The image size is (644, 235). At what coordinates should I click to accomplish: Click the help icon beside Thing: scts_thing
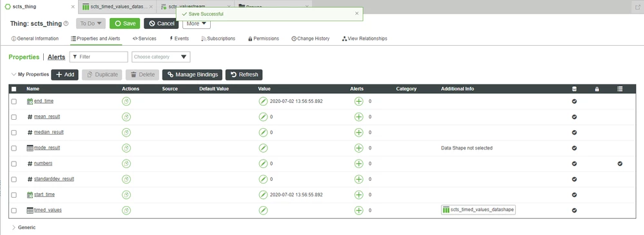pyautogui.click(x=66, y=24)
